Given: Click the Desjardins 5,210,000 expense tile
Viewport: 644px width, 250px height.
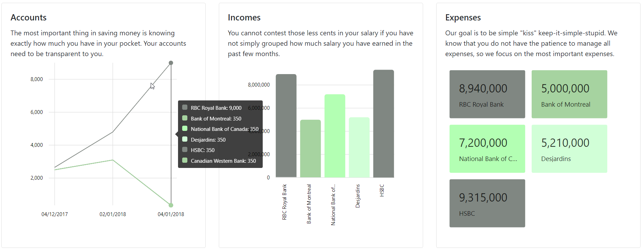Looking at the screenshot, I should point(569,149).
